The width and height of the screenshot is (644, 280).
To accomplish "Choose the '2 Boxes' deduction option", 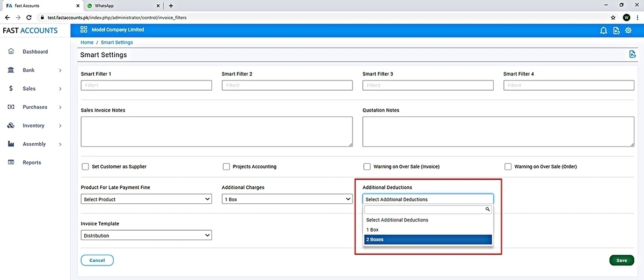I will 428,239.
